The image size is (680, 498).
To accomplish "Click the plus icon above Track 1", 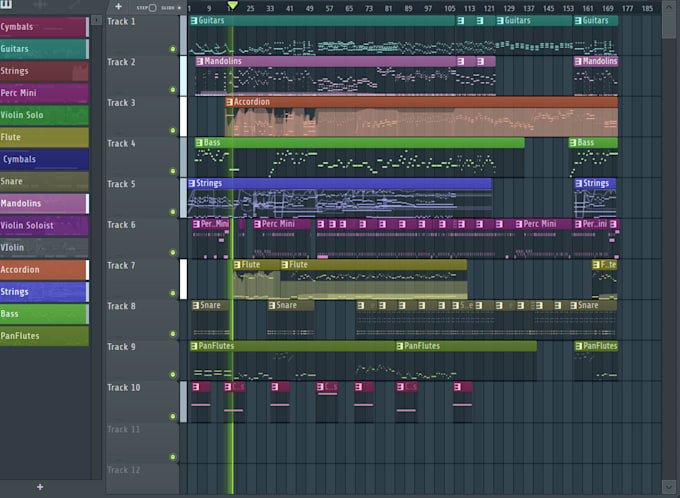I will coord(118,7).
